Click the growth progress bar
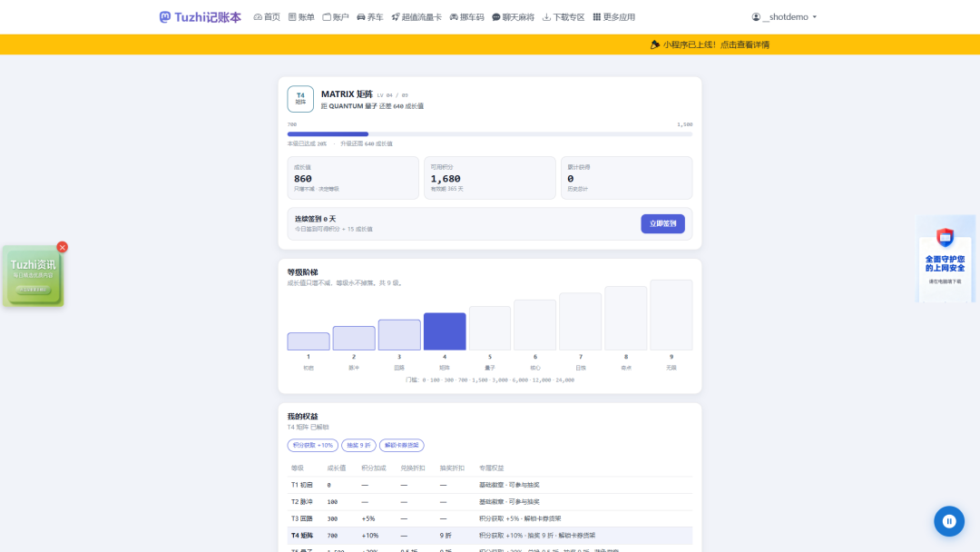This screenshot has width=980, height=552. [x=489, y=133]
